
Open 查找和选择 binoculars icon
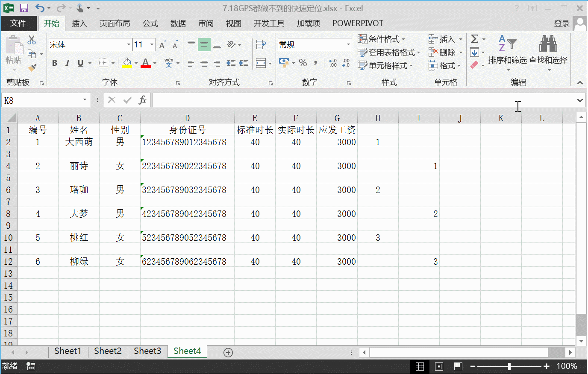pos(548,44)
